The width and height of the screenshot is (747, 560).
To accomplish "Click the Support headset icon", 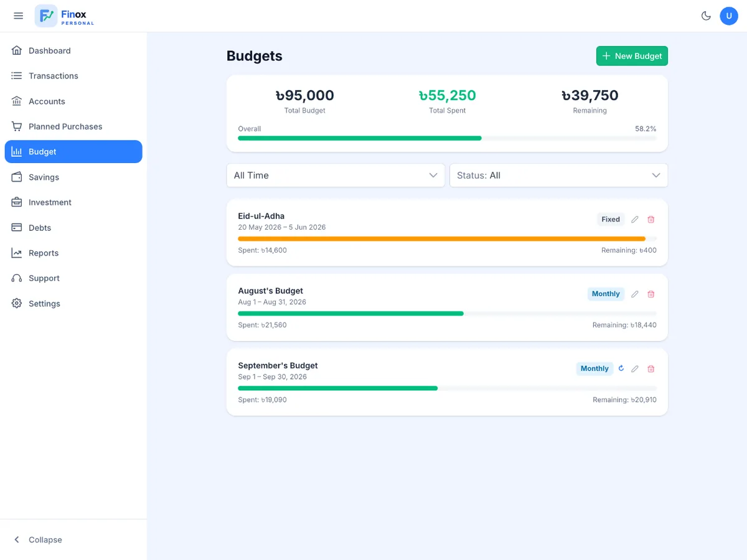I will coord(17,278).
